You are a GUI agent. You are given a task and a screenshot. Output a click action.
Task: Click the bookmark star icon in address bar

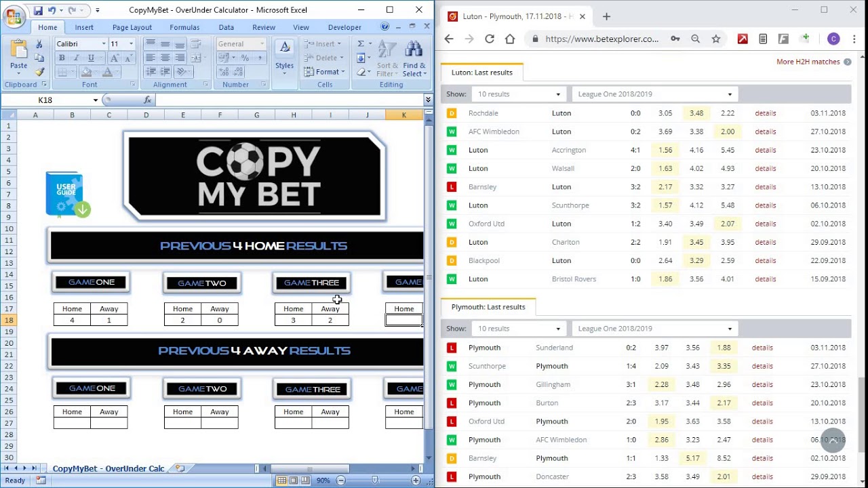715,39
